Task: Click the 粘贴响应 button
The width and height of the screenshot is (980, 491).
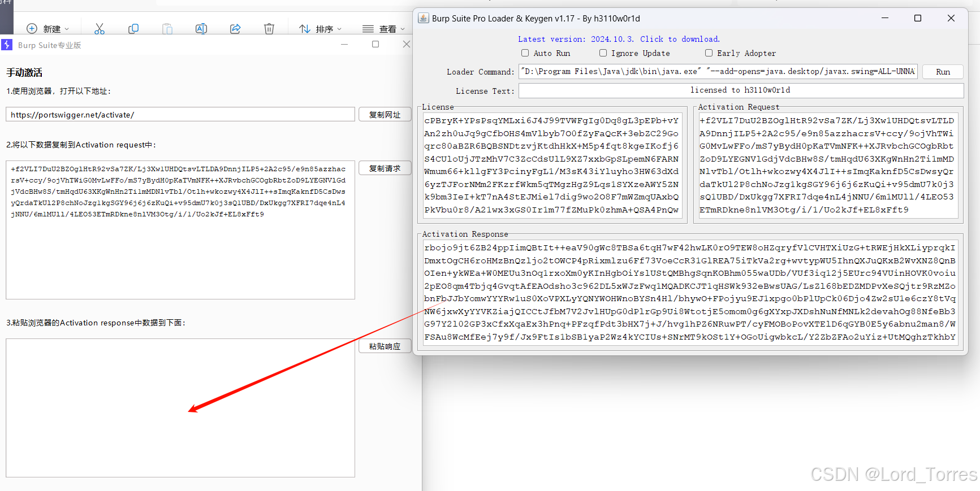Action: [x=385, y=346]
